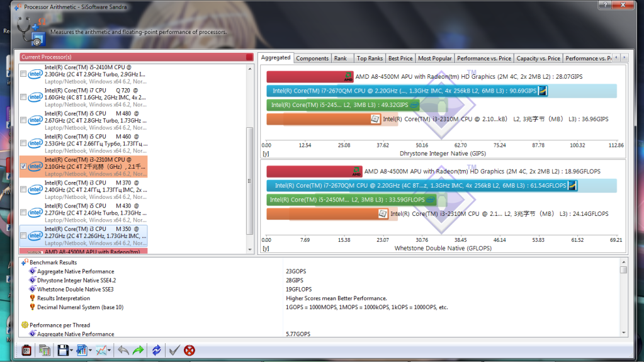Click the grey checkmark OK icon
Image resolution: width=644 pixels, height=362 pixels.
tap(174, 351)
